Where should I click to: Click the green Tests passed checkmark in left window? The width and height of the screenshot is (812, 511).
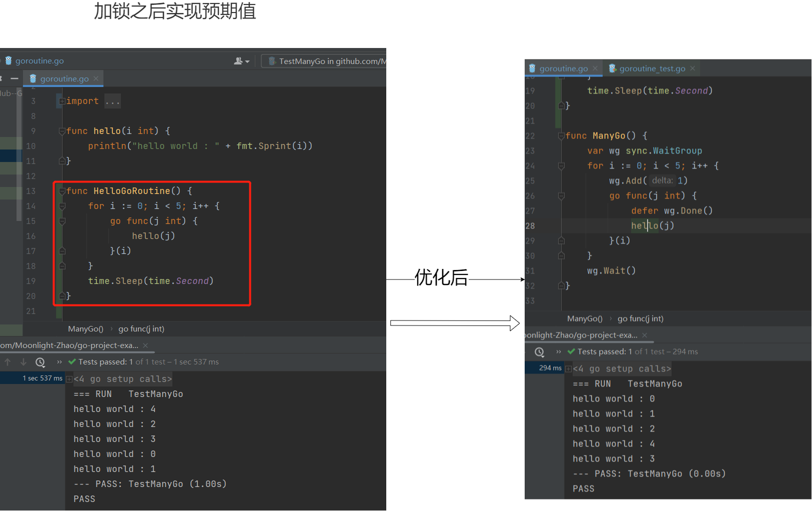[72, 362]
